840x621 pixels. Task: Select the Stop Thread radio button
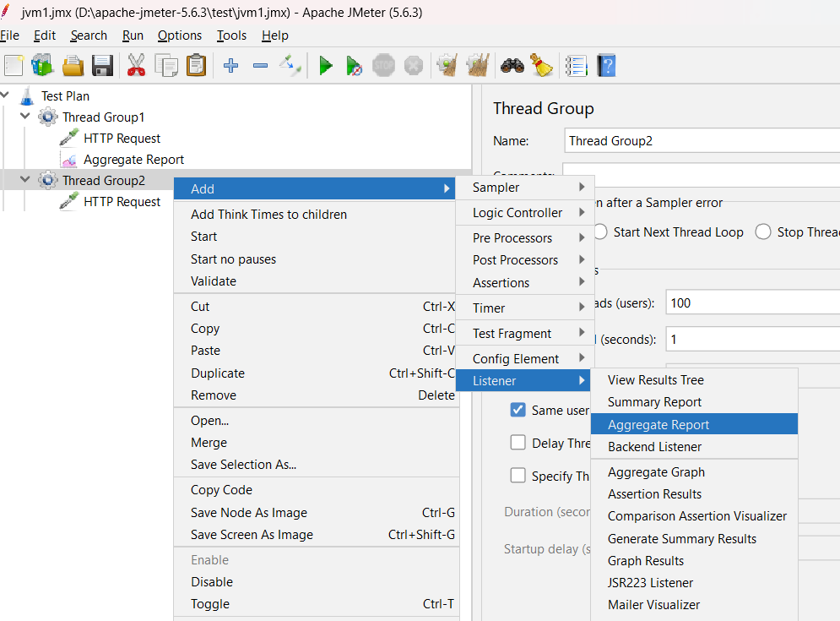point(763,232)
